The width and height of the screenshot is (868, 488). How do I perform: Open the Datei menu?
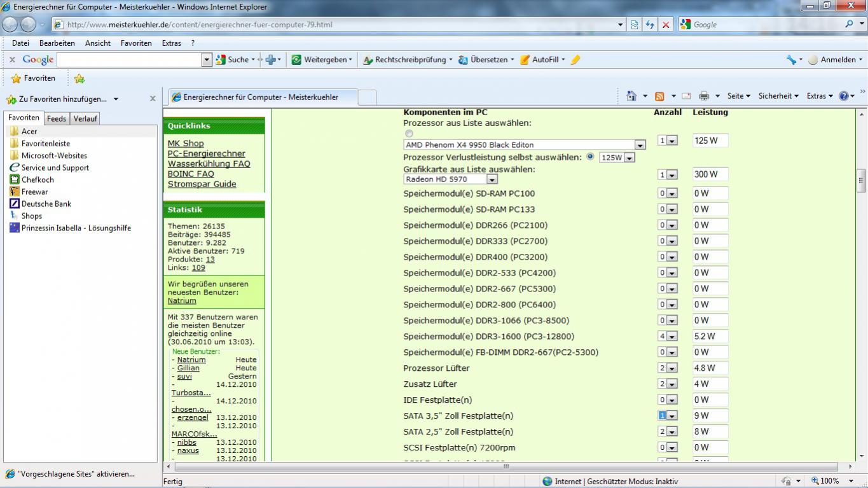pyautogui.click(x=21, y=43)
